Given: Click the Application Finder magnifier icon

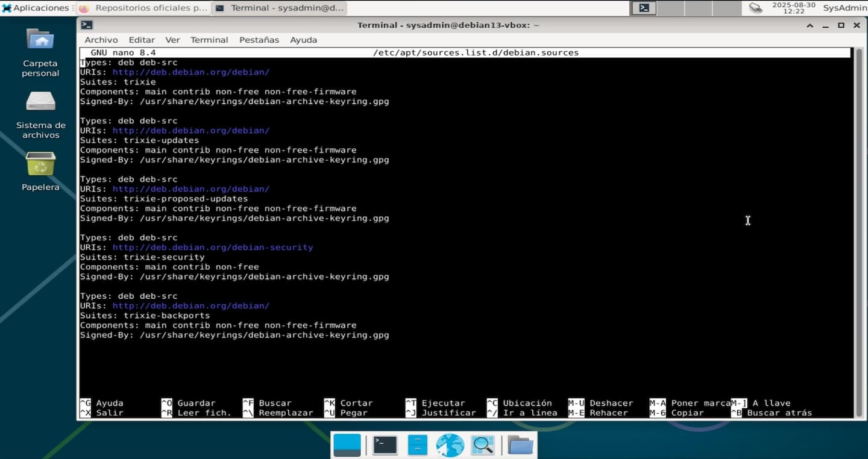Looking at the screenshot, I should [483, 445].
